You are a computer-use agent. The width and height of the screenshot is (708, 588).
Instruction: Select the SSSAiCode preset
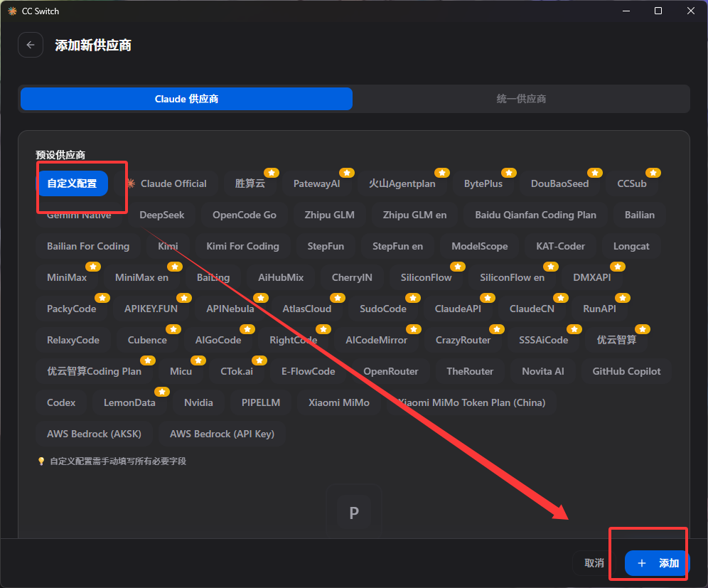point(544,340)
